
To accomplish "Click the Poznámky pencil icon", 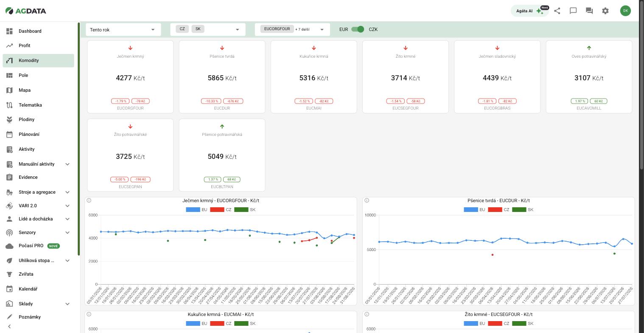I will tap(9, 317).
